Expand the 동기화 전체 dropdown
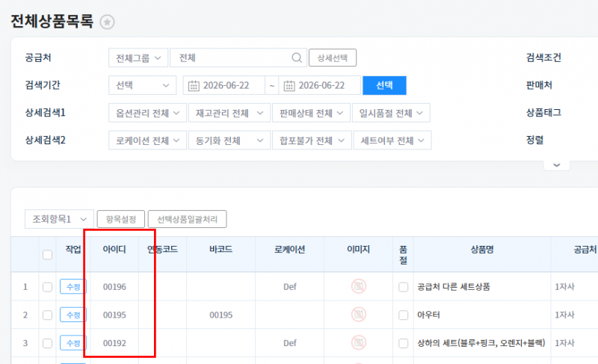The image size is (598, 364). point(229,141)
